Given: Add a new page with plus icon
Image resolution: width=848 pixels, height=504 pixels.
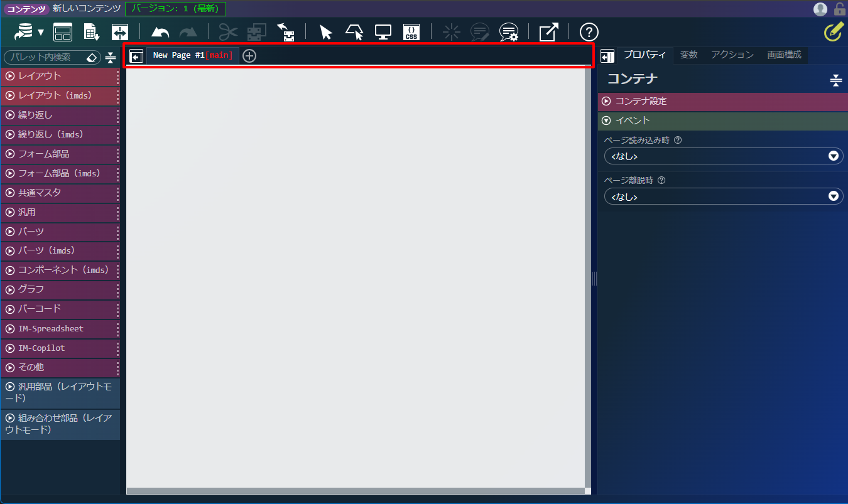Looking at the screenshot, I should pos(249,56).
